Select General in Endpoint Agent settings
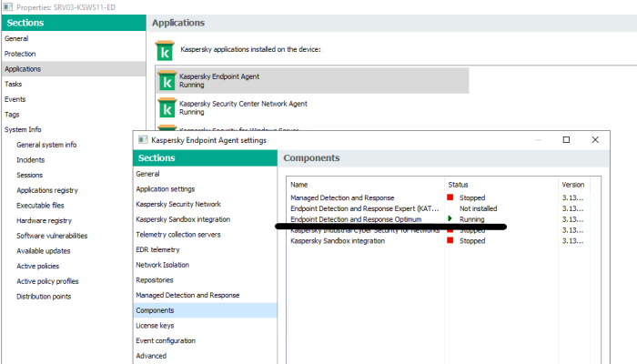Viewport: 637px width, 364px height. click(x=205, y=174)
